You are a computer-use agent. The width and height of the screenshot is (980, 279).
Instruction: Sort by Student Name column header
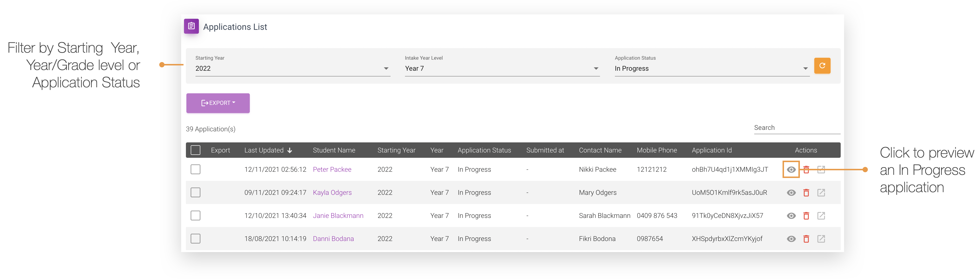(334, 150)
